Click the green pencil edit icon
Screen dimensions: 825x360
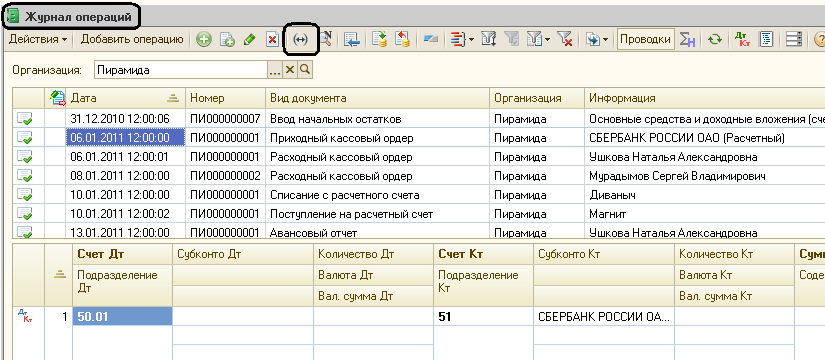(249, 40)
